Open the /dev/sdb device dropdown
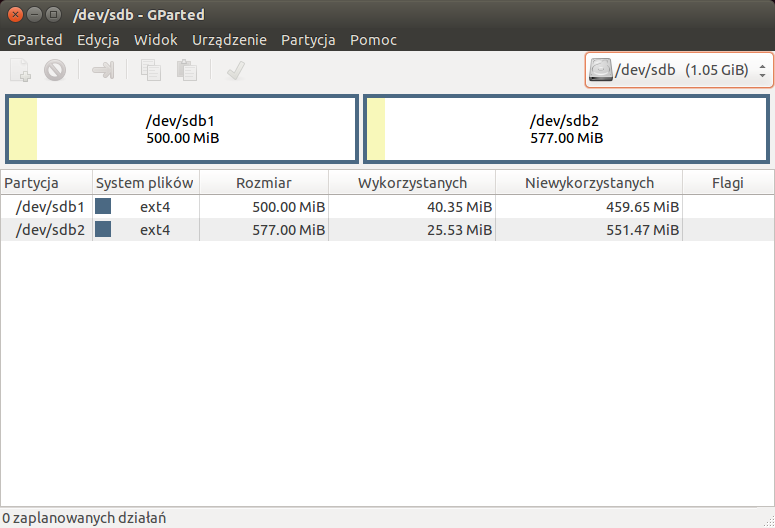This screenshot has height=528, width=775. pyautogui.click(x=679, y=70)
